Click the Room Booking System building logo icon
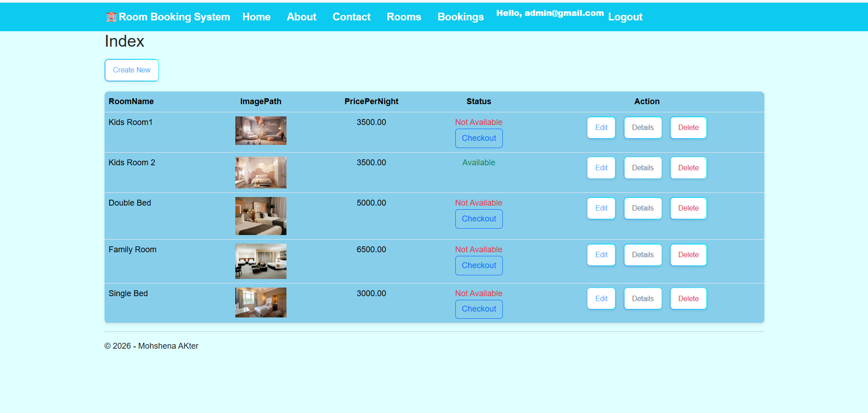 pyautogui.click(x=110, y=17)
